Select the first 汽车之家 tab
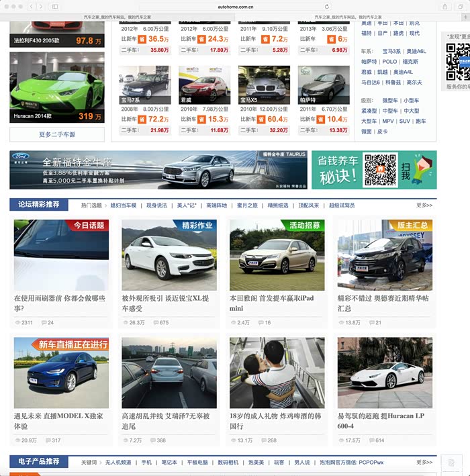 coord(117,17)
